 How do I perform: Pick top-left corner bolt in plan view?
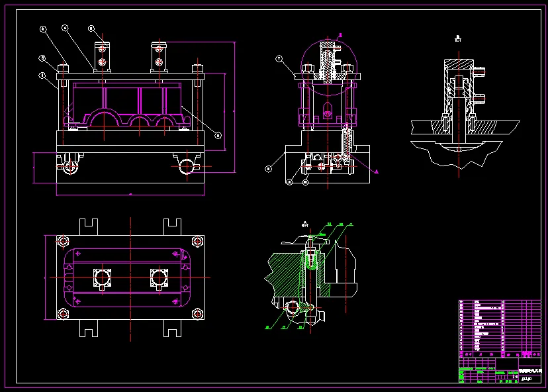point(63,241)
